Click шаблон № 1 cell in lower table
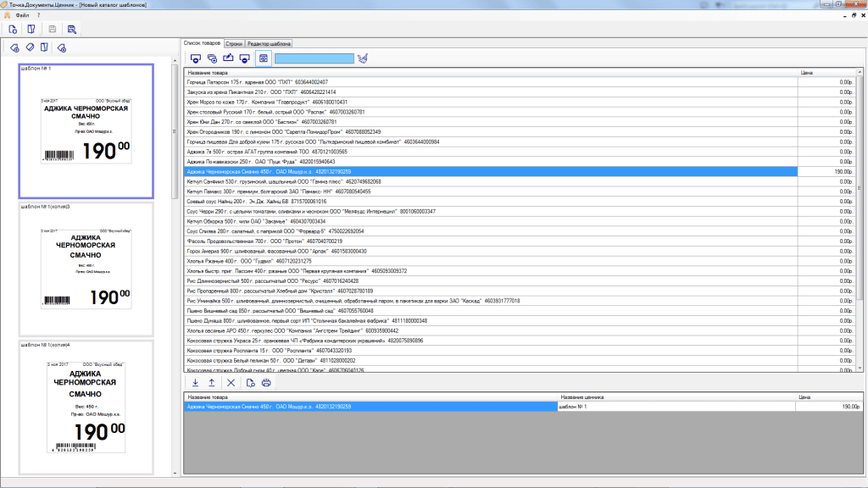The height and width of the screenshot is (488, 868). (676, 407)
